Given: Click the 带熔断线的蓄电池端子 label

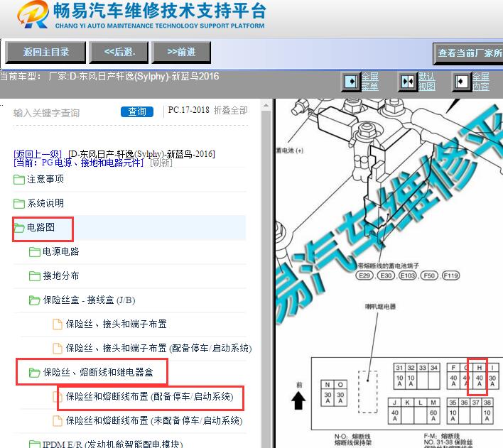Looking at the screenshot, I should point(388,266).
